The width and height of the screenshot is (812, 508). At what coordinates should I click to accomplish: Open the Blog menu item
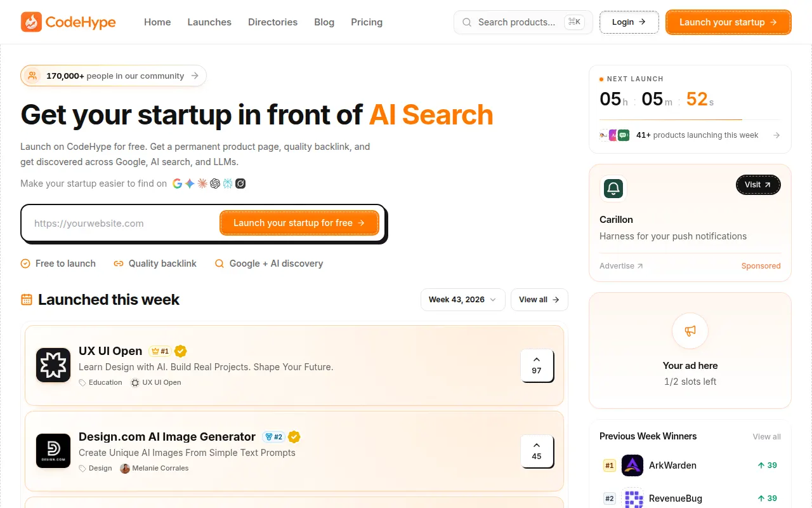coord(324,22)
